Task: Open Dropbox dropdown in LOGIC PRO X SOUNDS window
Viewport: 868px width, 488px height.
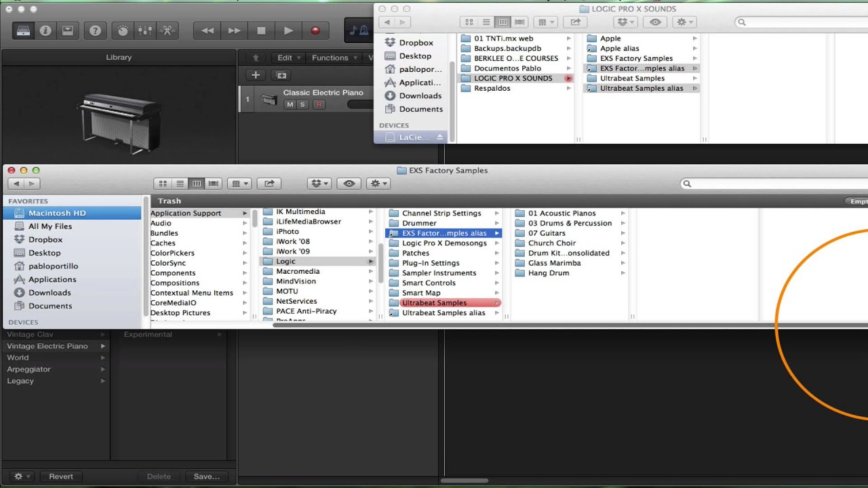Action: point(625,22)
